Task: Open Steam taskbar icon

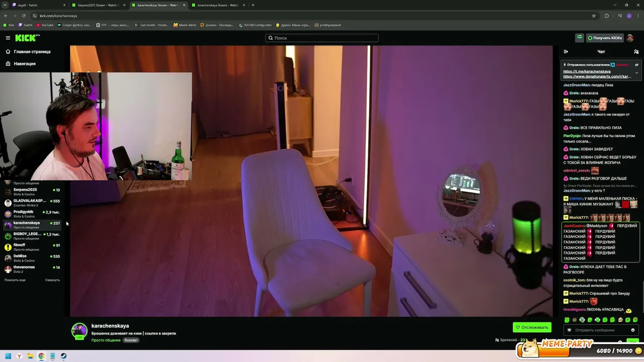Action: click(63, 356)
